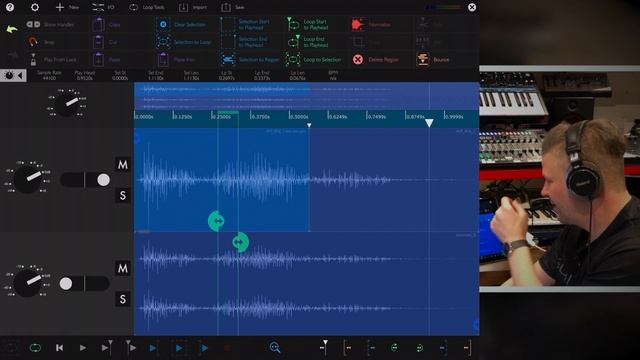Click Delete Region
This screenshot has width=640, height=360.
click(376, 60)
